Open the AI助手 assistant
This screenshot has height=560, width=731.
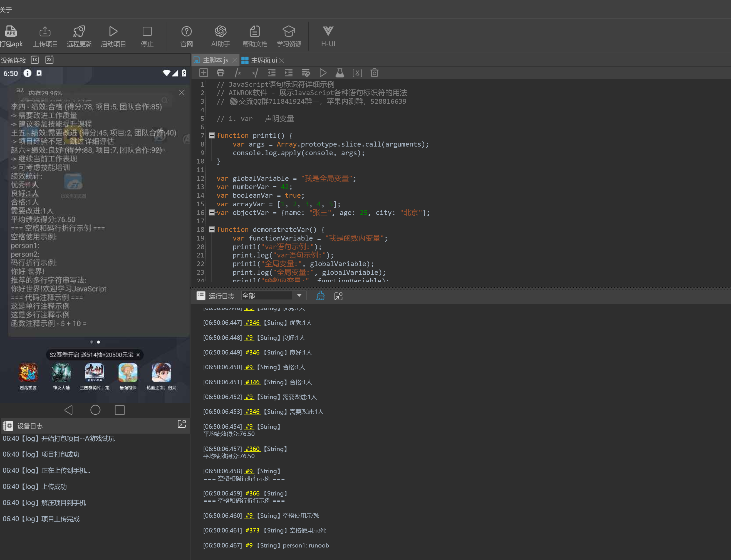(x=220, y=32)
